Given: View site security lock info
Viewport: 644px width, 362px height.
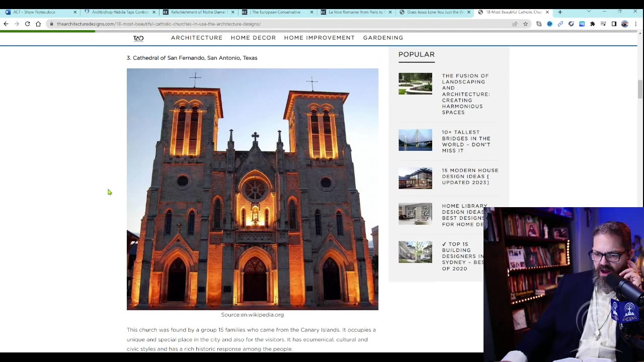Looking at the screenshot, I should point(51,24).
